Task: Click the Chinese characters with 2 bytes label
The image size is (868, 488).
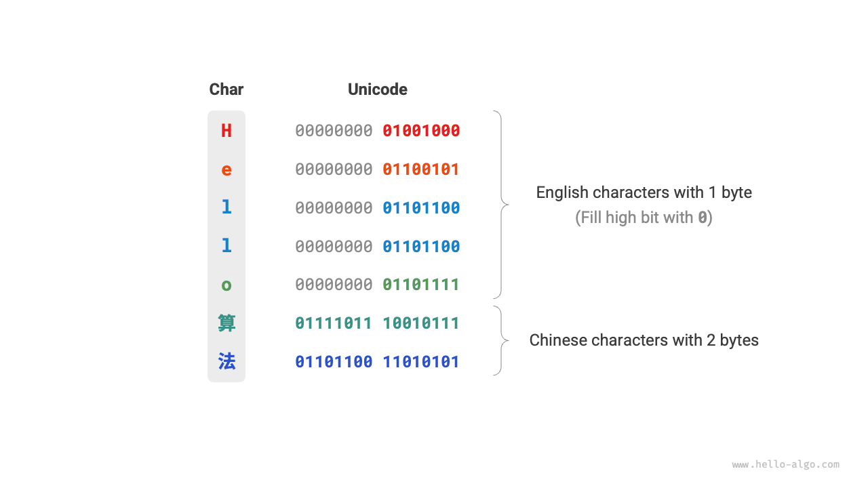Action: point(644,340)
